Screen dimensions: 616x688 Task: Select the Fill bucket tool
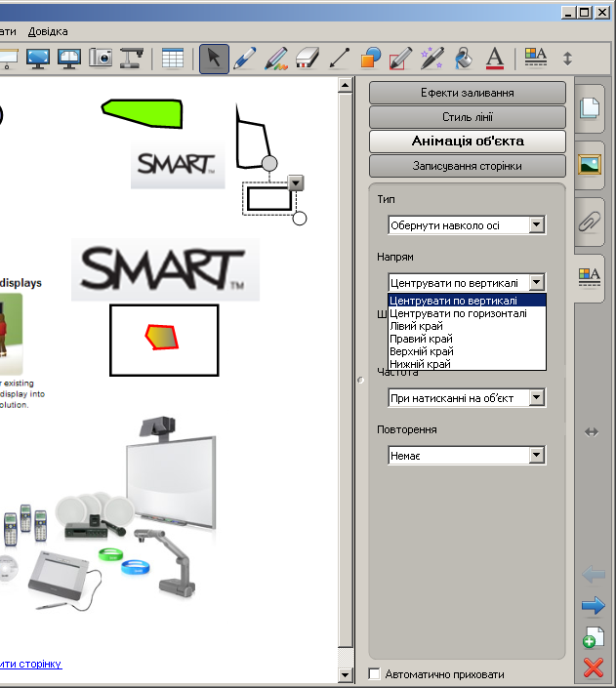[x=464, y=59]
